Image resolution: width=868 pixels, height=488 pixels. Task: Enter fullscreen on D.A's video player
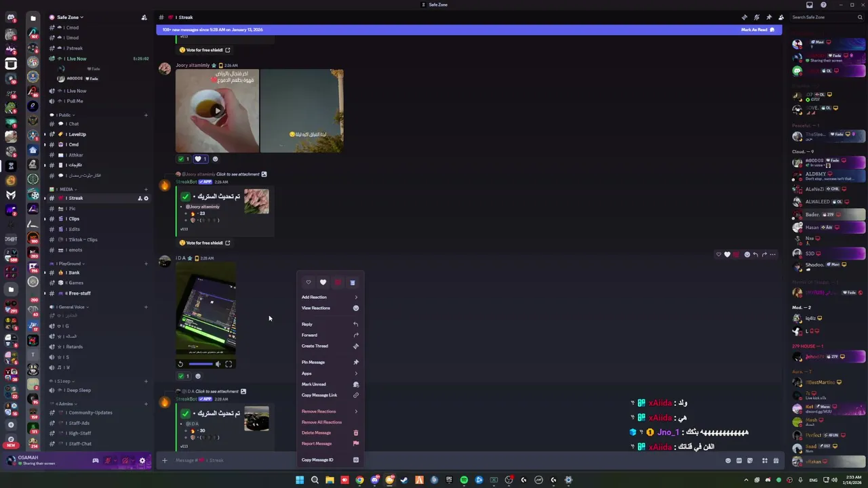pos(229,364)
